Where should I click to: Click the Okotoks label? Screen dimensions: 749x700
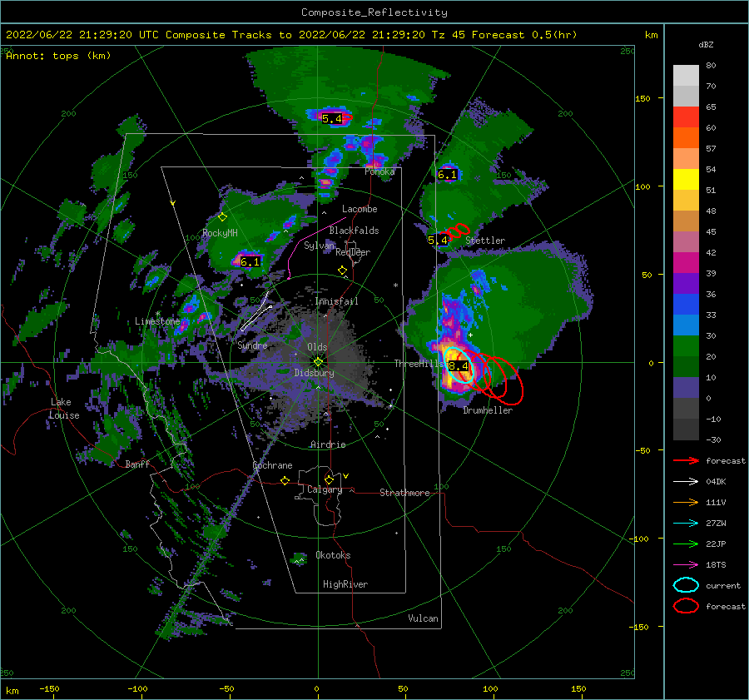coord(333,555)
